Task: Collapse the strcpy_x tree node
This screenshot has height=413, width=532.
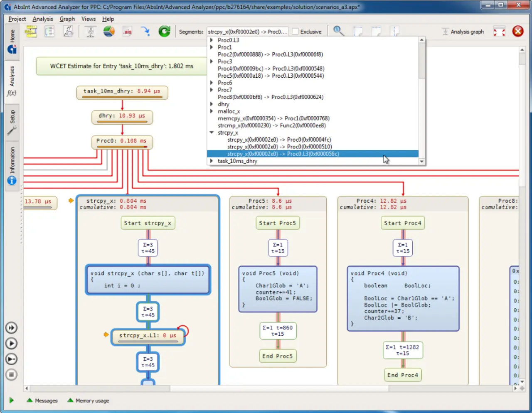Action: (212, 133)
